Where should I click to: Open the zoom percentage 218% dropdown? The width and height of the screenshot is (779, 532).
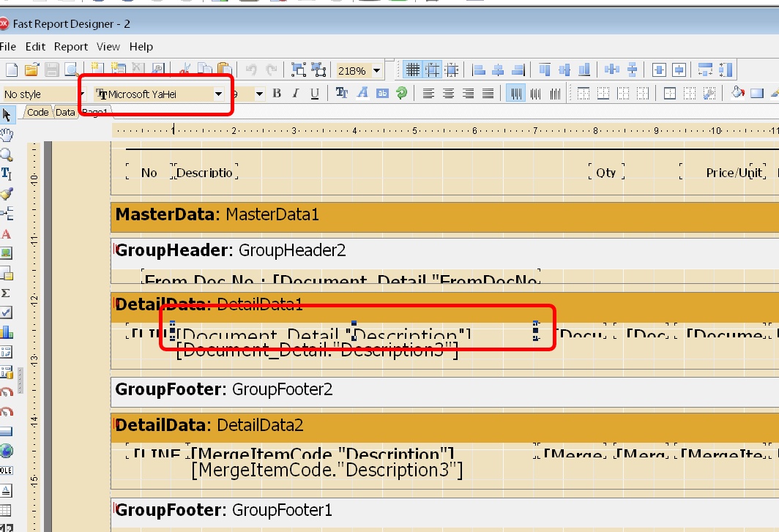(375, 71)
